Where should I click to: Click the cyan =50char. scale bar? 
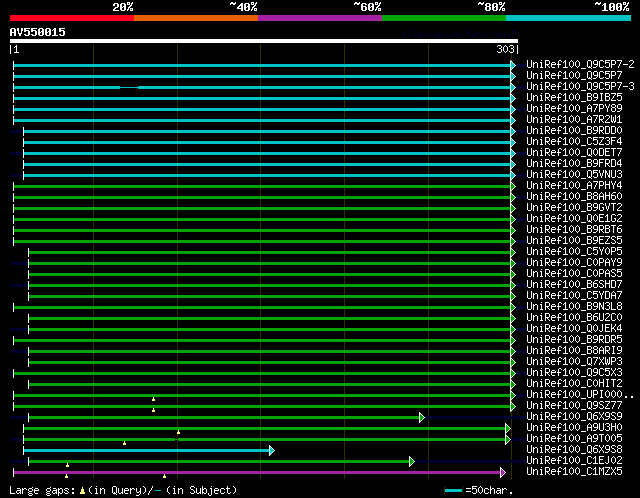pyautogui.click(x=453, y=490)
